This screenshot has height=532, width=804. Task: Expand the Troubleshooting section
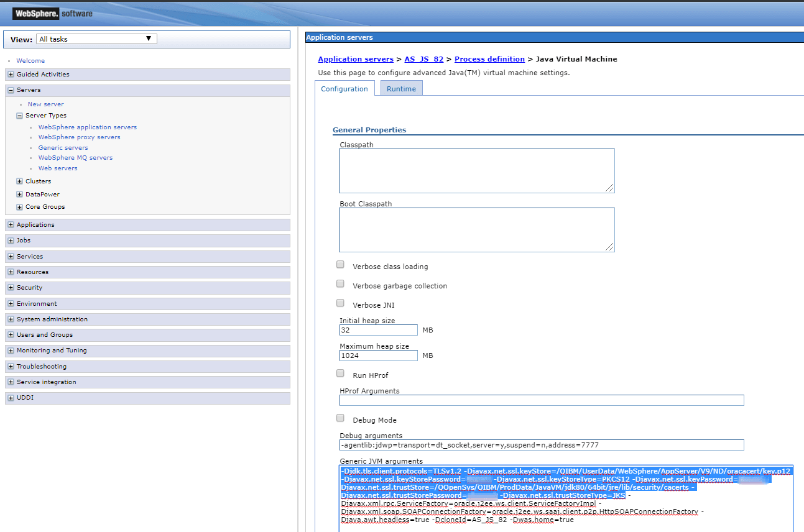tap(11, 367)
